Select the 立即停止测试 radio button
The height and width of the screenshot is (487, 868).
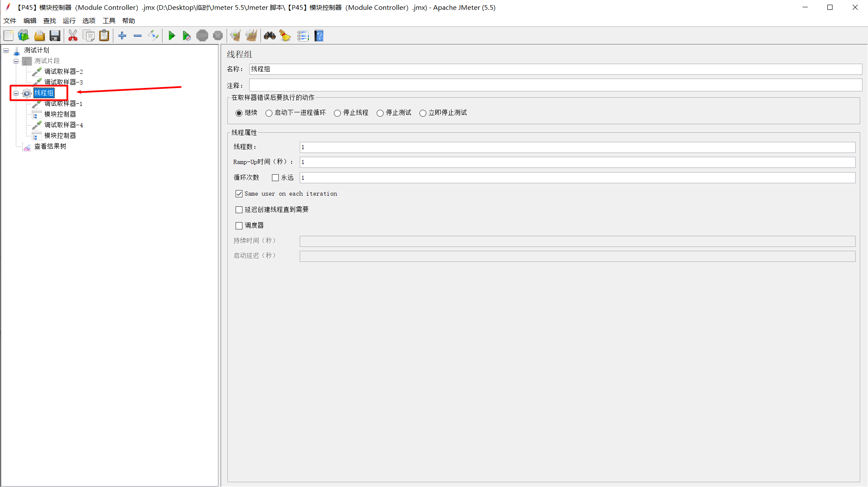coord(423,113)
